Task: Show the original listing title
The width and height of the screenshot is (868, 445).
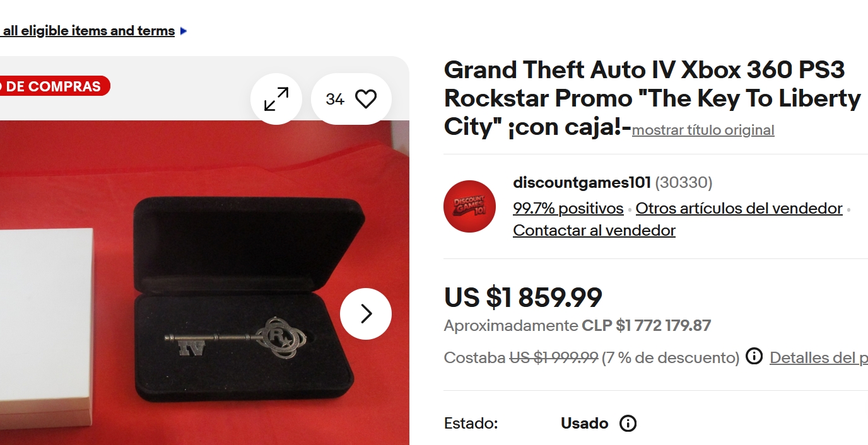Action: click(703, 130)
